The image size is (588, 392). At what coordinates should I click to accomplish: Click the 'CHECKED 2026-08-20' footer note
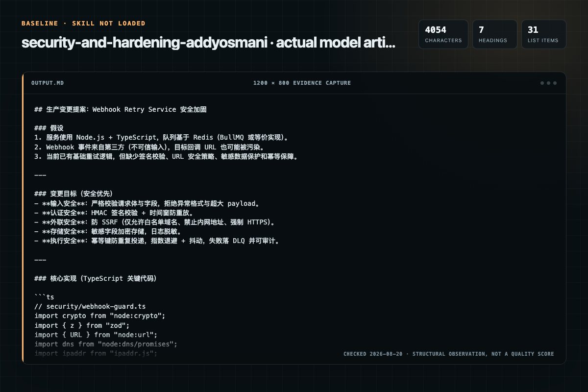(x=449, y=354)
